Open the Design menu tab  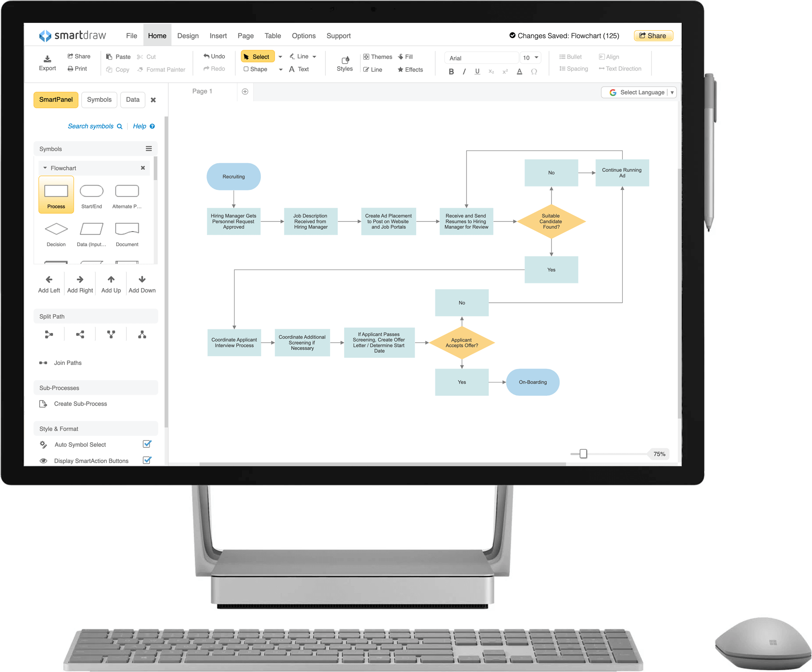pos(188,36)
